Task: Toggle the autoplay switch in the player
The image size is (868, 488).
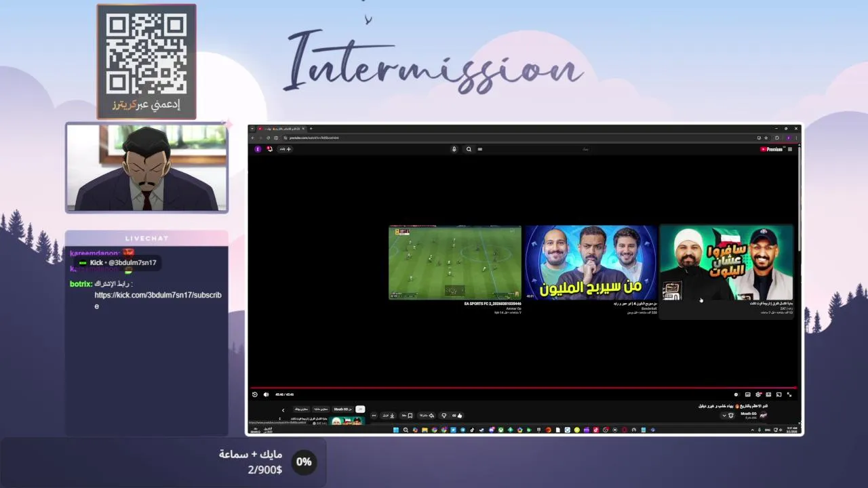Action: tap(736, 394)
